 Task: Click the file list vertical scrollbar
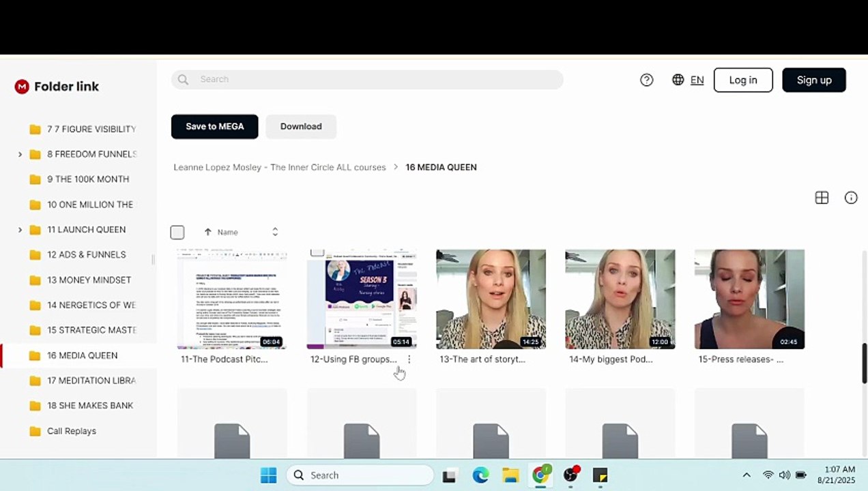[x=864, y=363]
